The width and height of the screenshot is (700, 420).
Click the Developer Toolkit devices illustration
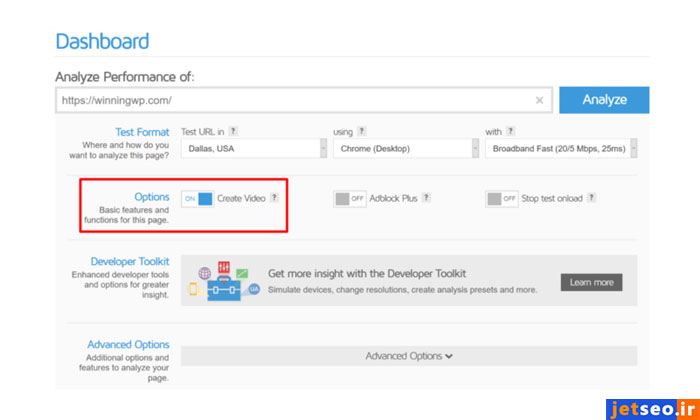(226, 281)
